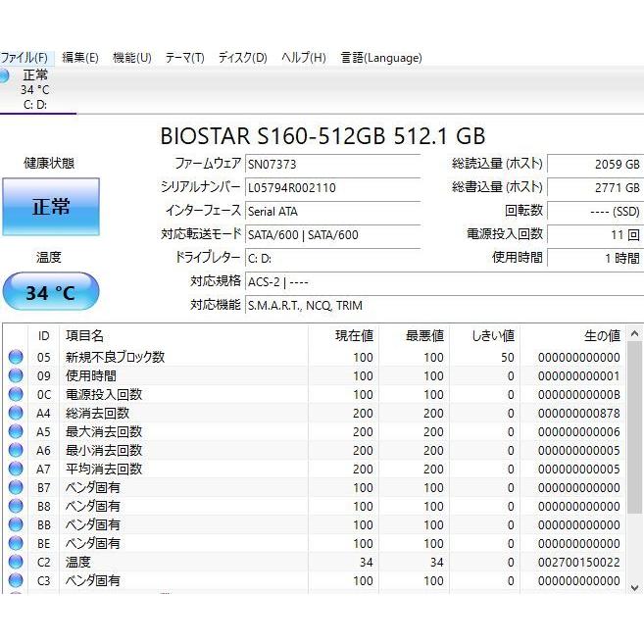Open the テーマ(T) menu
This screenshot has height=644, width=644.
(185, 57)
